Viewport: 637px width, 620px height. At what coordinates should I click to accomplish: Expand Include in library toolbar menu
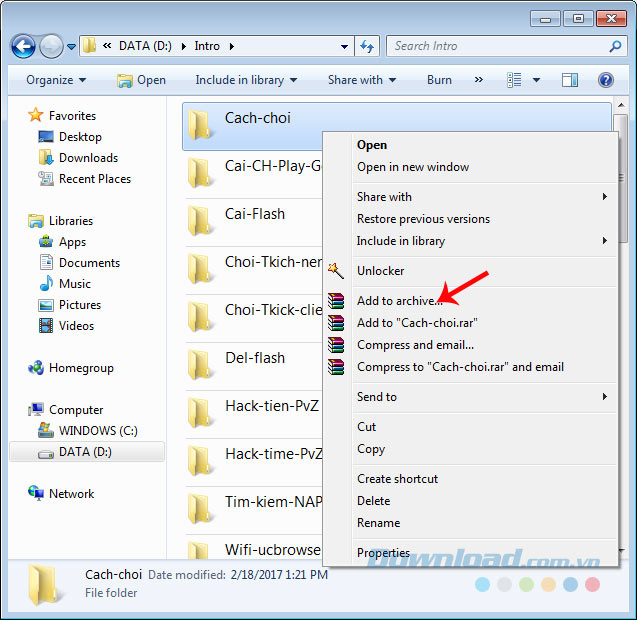pos(246,80)
